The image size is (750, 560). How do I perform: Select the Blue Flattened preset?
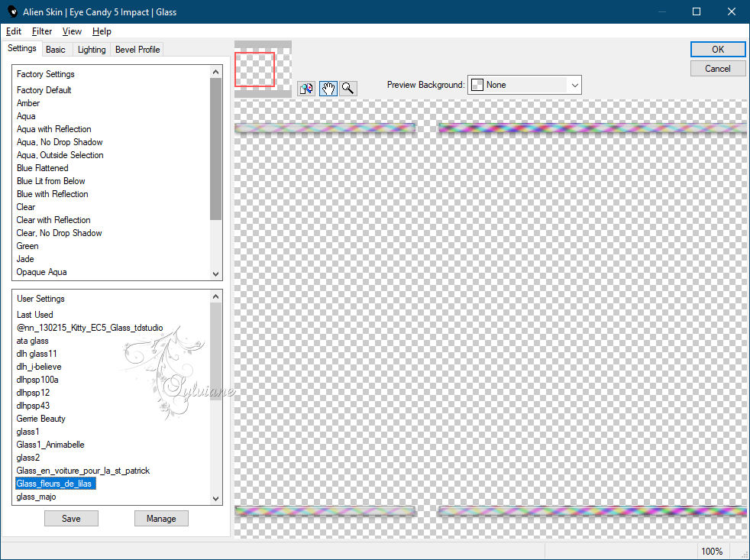[42, 168]
